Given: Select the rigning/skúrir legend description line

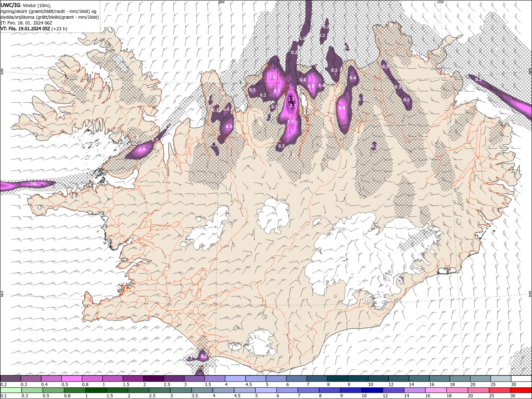Looking at the screenshot, I should pos(49,11).
